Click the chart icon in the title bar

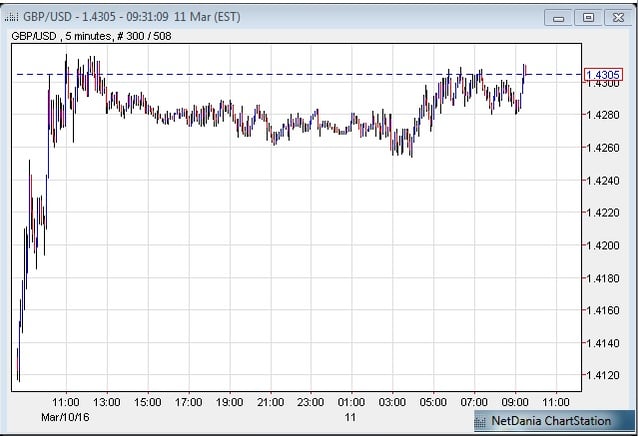coord(12,17)
